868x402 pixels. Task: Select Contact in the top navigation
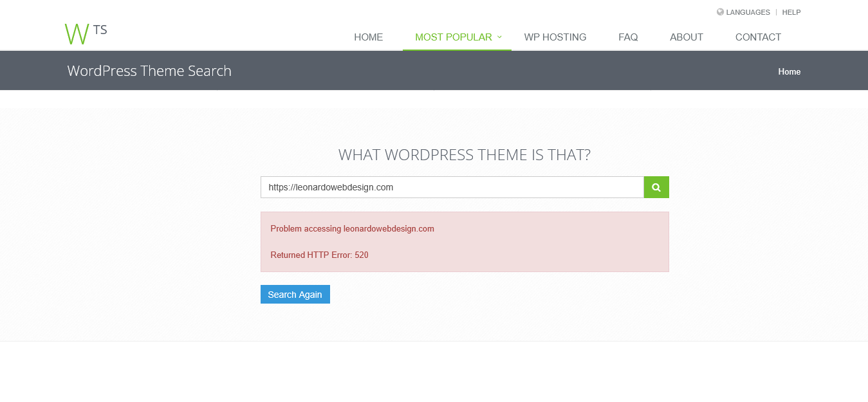tap(758, 37)
